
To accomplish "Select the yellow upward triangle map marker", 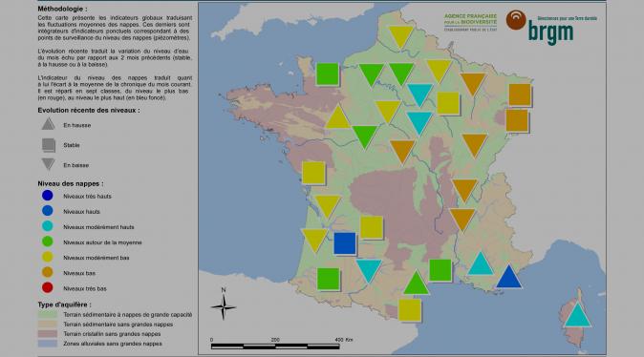I will coord(337,117).
